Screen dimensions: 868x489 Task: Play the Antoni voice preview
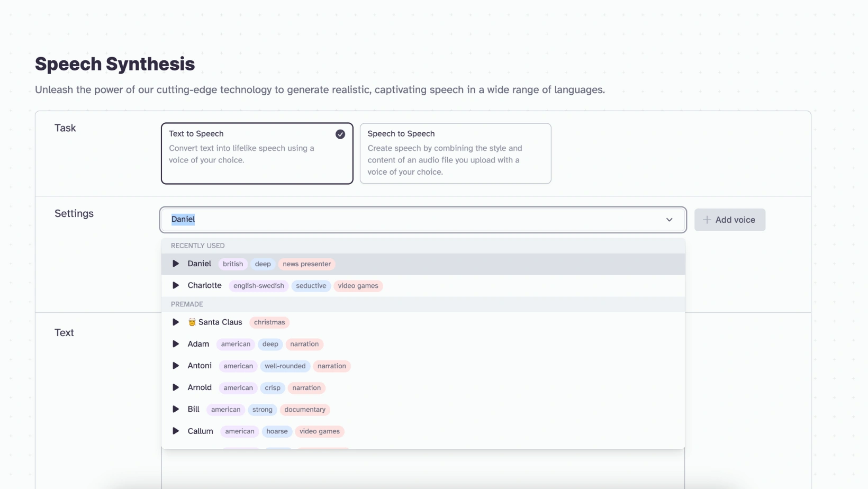click(176, 366)
